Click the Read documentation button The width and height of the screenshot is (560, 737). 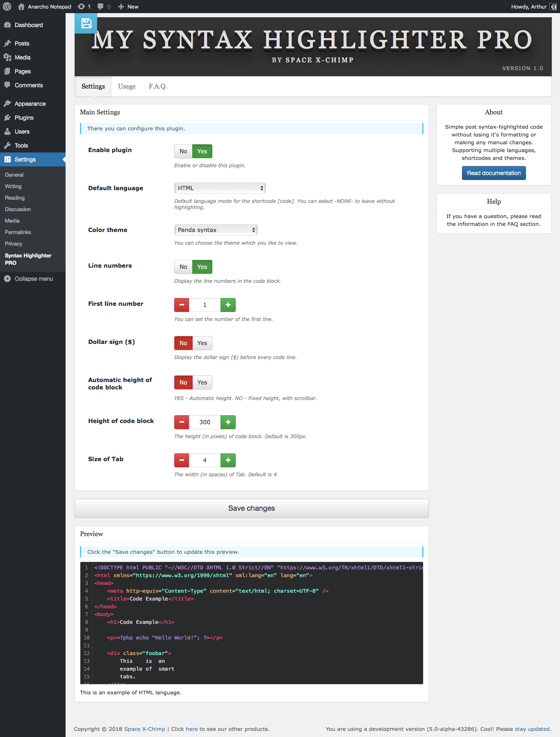[x=494, y=173]
